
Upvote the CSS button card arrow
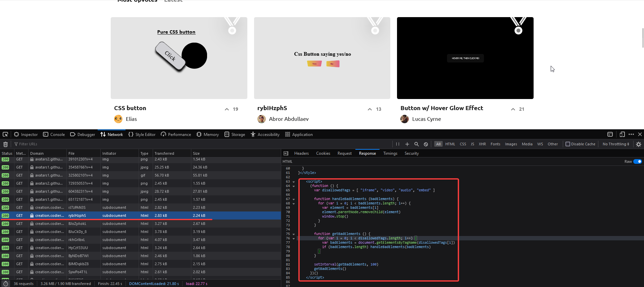click(x=227, y=109)
